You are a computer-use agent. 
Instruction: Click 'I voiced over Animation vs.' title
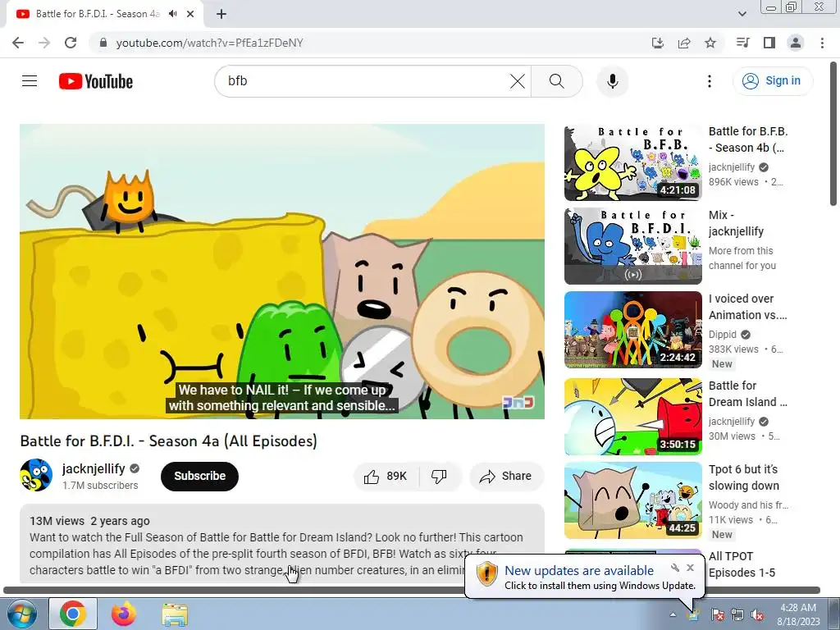(748, 307)
